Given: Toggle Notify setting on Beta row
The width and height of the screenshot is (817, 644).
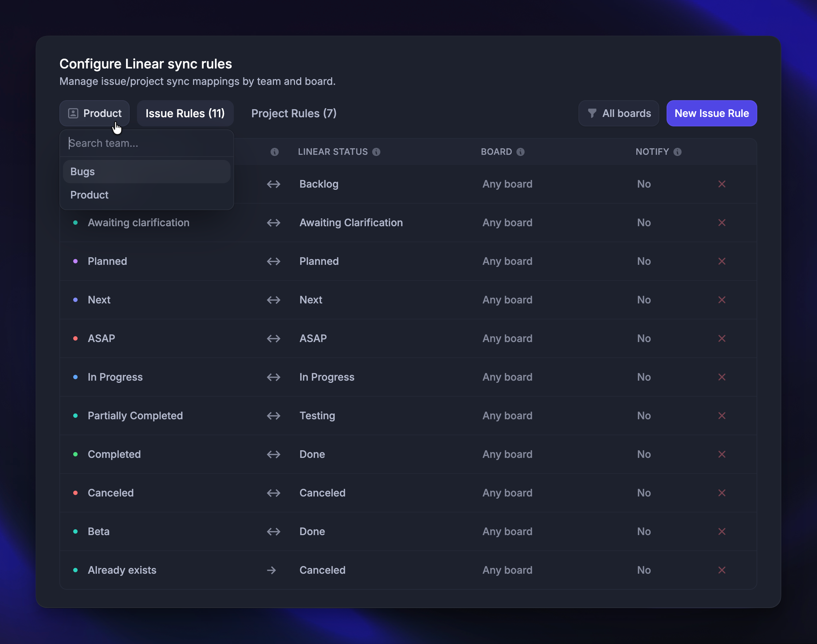Looking at the screenshot, I should [x=644, y=532].
